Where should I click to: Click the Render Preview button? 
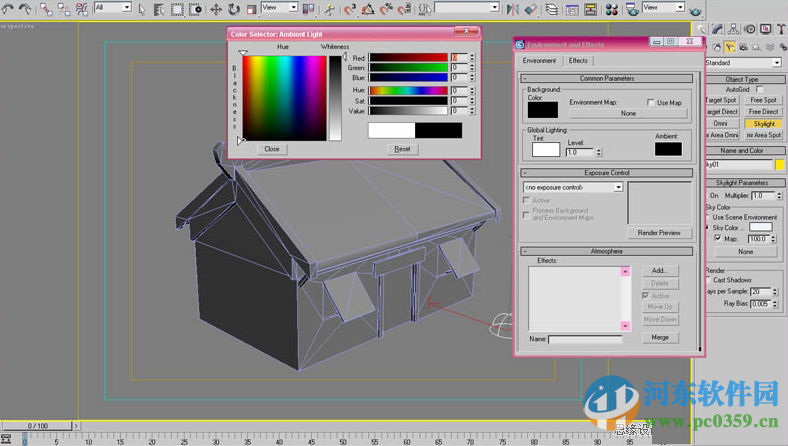point(659,233)
